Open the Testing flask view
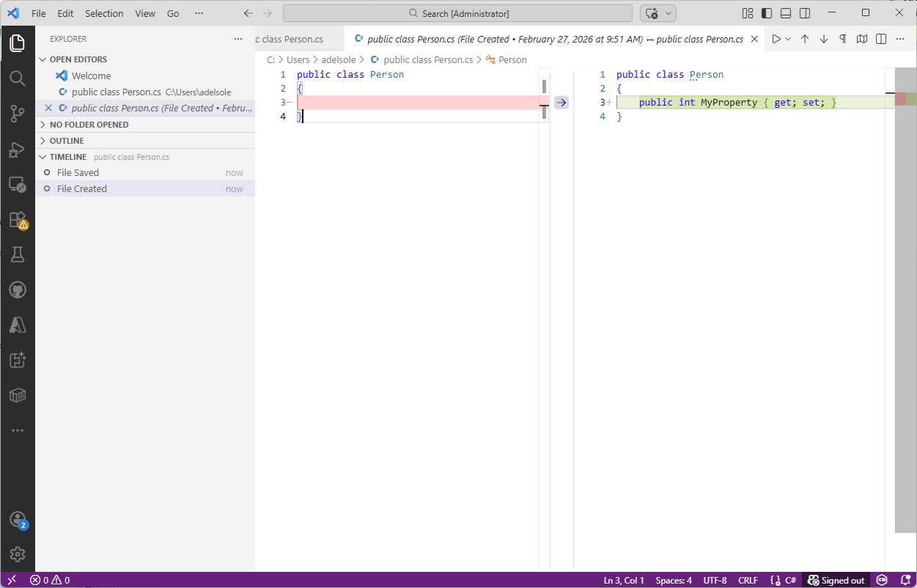 point(18,254)
